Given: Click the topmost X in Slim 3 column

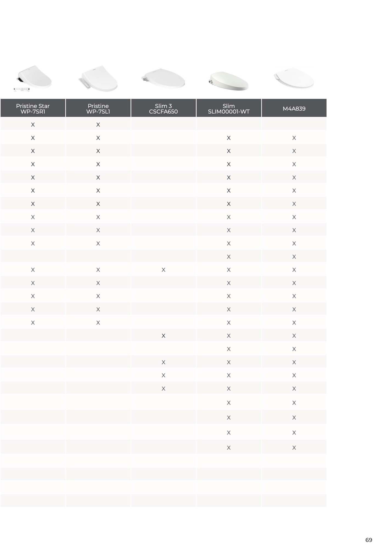Looking at the screenshot, I should [x=163, y=270].
